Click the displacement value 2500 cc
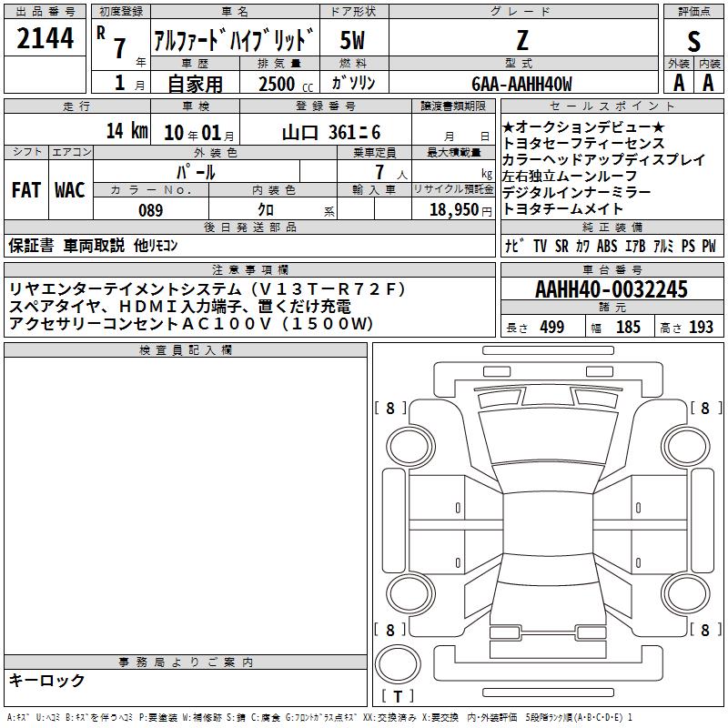This screenshot has width=728, height=728. coord(286,85)
